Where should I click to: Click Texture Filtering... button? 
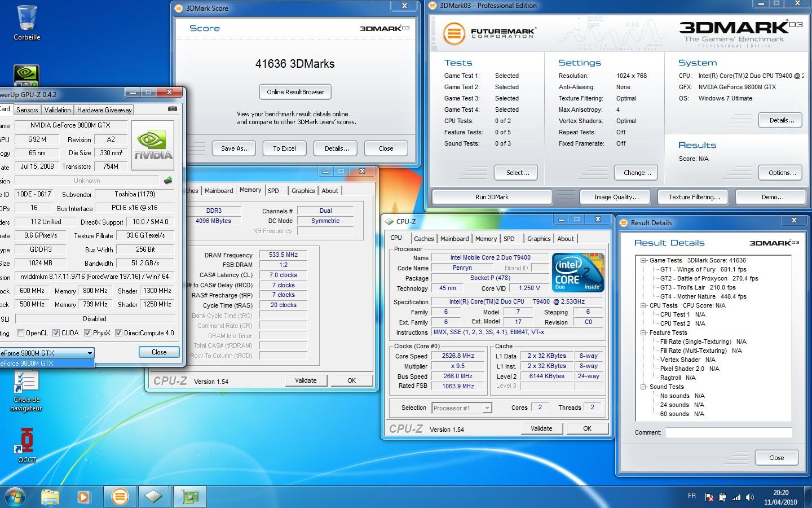pyautogui.click(x=694, y=197)
